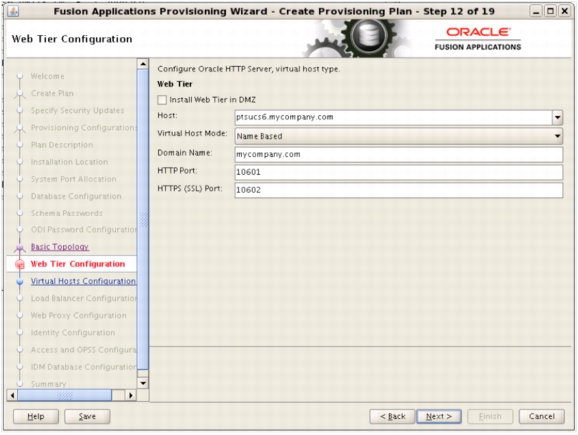Screen dimensions: 578x435
Task: Click Plan Description step
Action: [62, 145]
